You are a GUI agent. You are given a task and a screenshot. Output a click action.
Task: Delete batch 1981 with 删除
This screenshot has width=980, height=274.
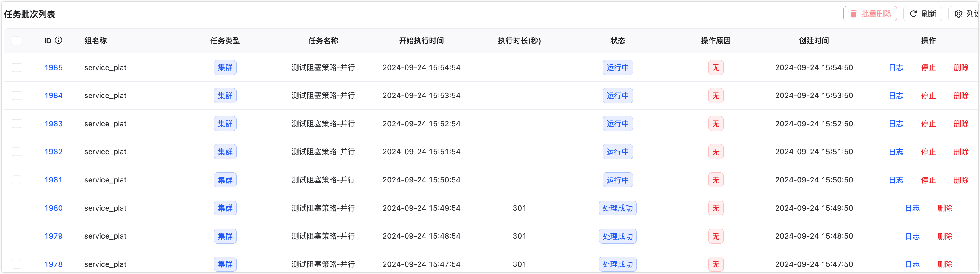[x=961, y=180]
